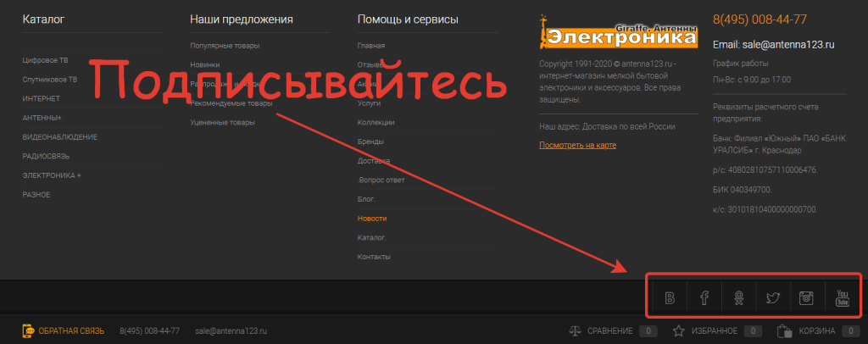Open the Instagram icon link
This screenshot has width=868, height=344.
808,297
